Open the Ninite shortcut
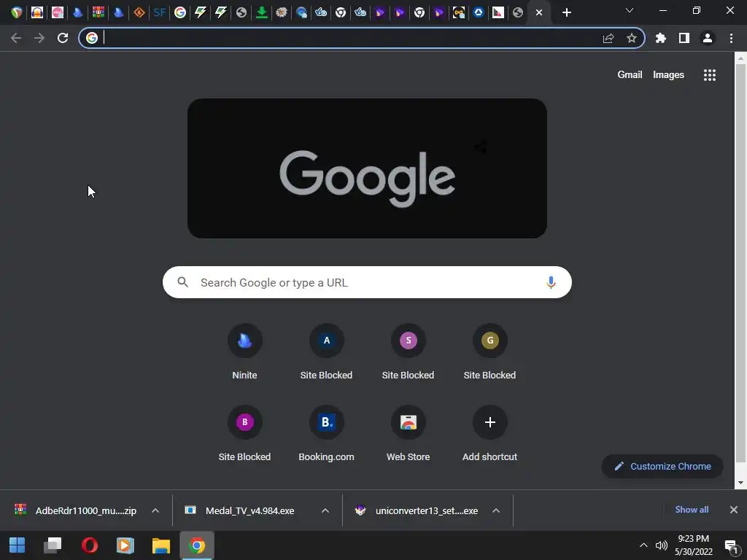Screen dimensions: 747x560 244,352
